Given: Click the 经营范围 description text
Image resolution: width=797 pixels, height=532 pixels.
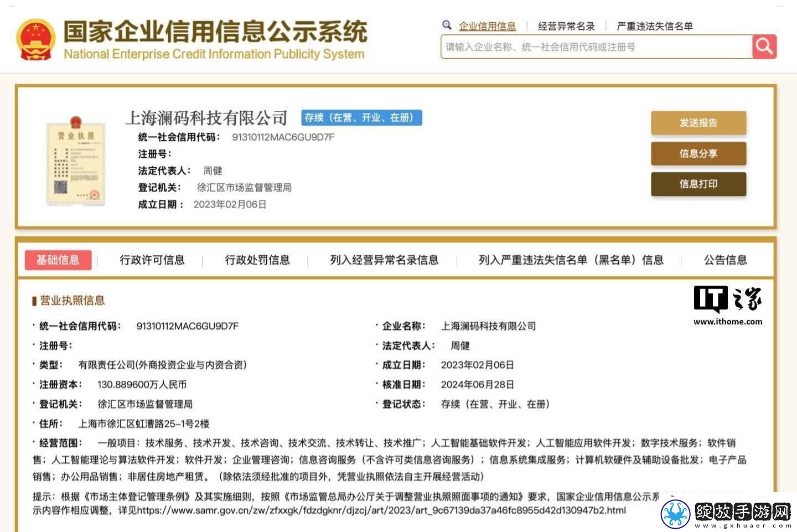Looking at the screenshot, I should coord(390,459).
